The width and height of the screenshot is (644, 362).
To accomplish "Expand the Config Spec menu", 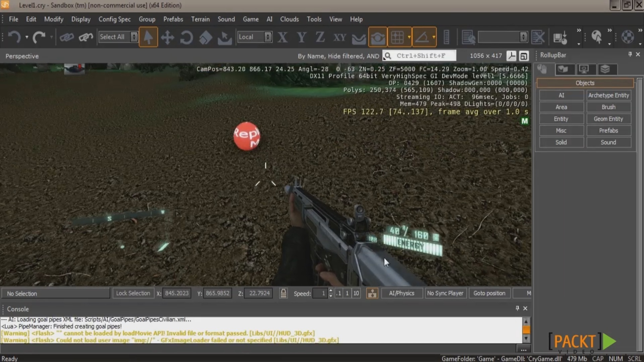I will click(x=115, y=19).
